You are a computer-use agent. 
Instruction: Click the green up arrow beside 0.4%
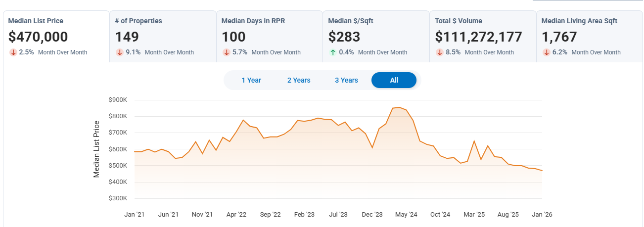pos(333,52)
